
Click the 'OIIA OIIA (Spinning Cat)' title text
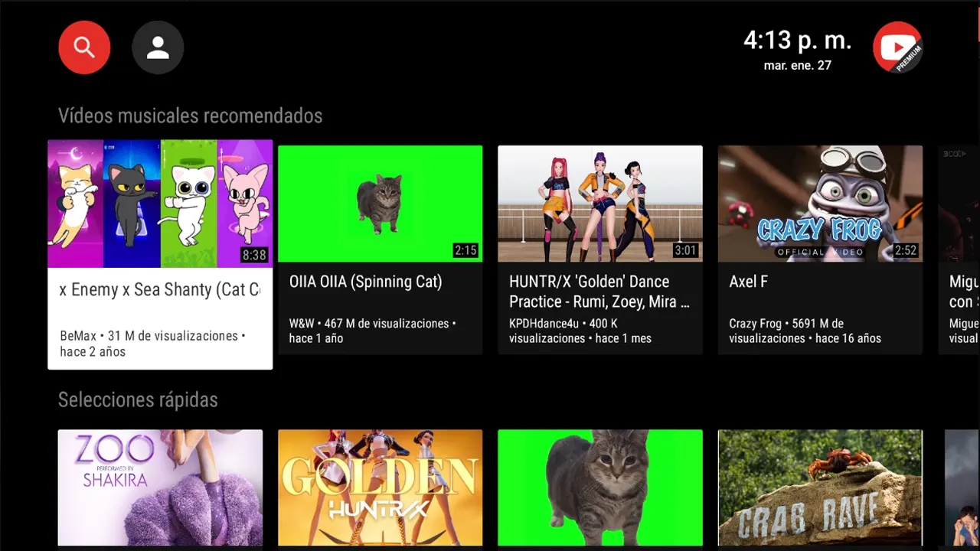click(x=365, y=282)
